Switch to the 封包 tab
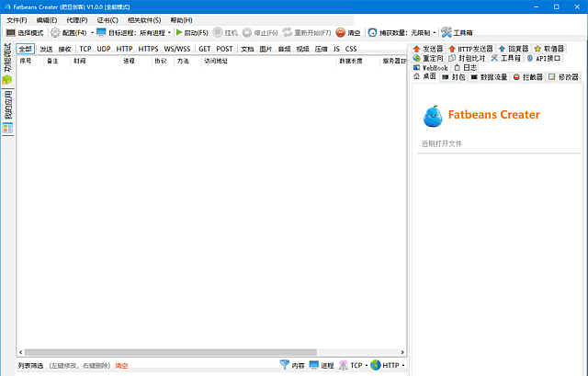The width and height of the screenshot is (588, 376). coord(453,77)
